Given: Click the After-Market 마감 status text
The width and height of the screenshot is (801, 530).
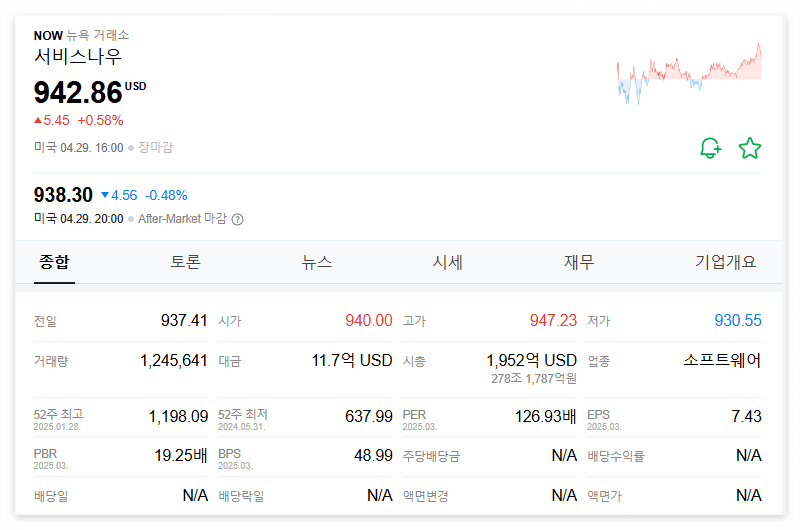Looking at the screenshot, I should [x=182, y=219].
